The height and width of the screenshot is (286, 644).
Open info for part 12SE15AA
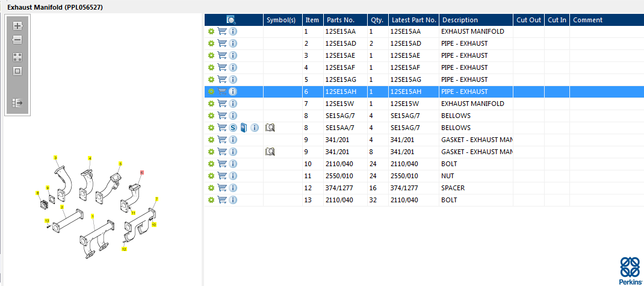point(233,31)
